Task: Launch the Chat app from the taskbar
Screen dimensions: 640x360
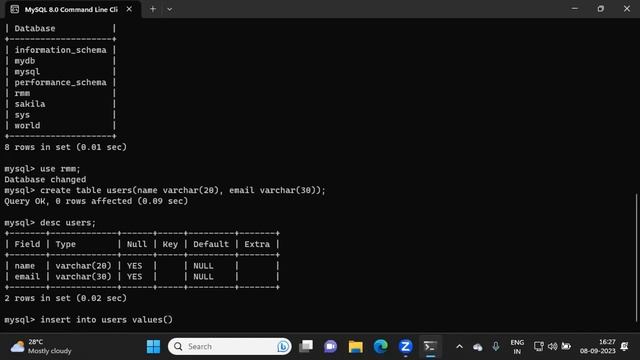Action: pyautogui.click(x=331, y=347)
